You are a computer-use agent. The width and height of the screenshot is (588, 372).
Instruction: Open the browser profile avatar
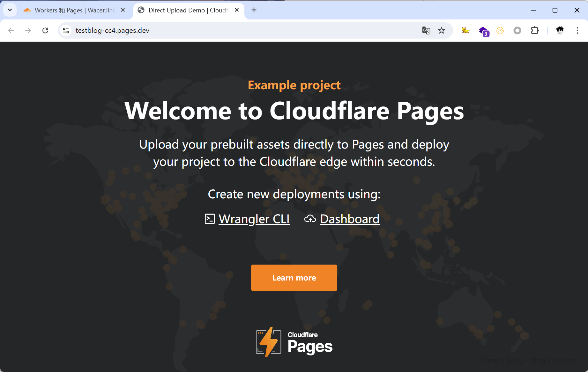point(560,31)
